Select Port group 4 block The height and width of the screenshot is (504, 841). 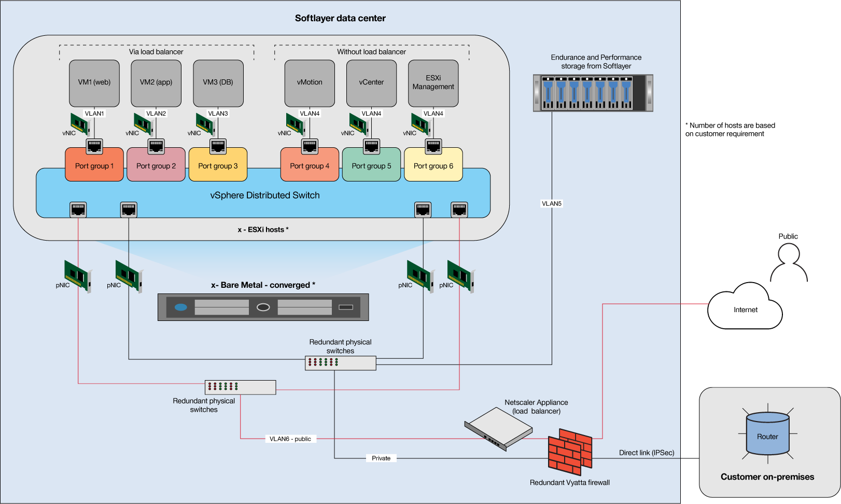coord(310,165)
